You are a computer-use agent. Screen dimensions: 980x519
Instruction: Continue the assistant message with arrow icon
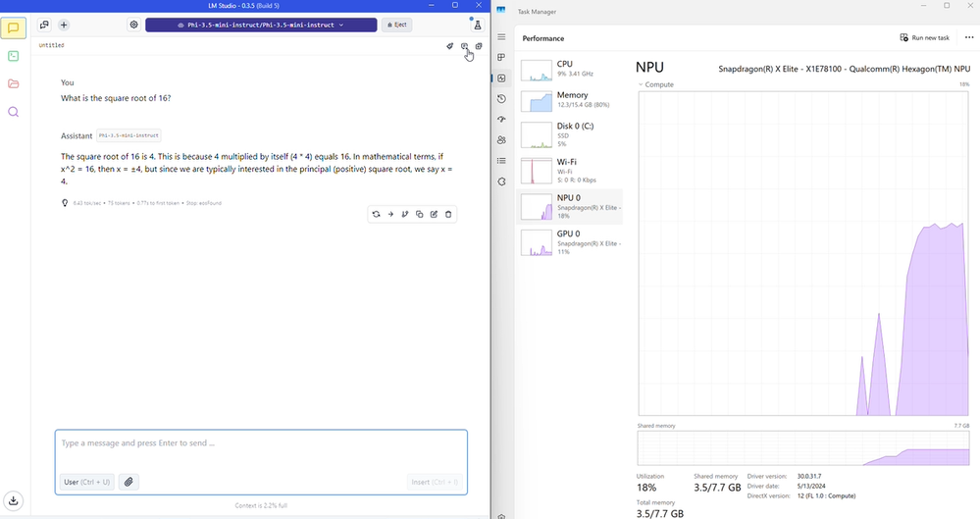(390, 215)
